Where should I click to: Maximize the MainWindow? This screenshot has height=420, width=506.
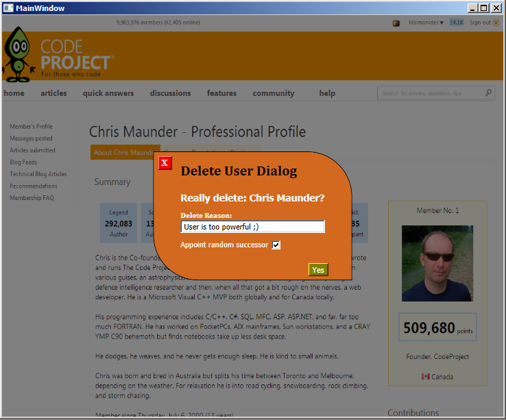[484, 8]
